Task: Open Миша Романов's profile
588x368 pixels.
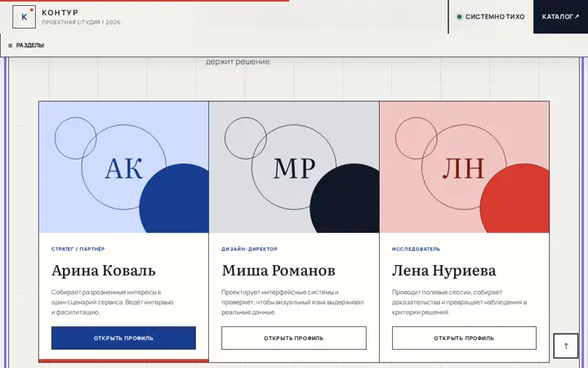Action: click(x=294, y=338)
